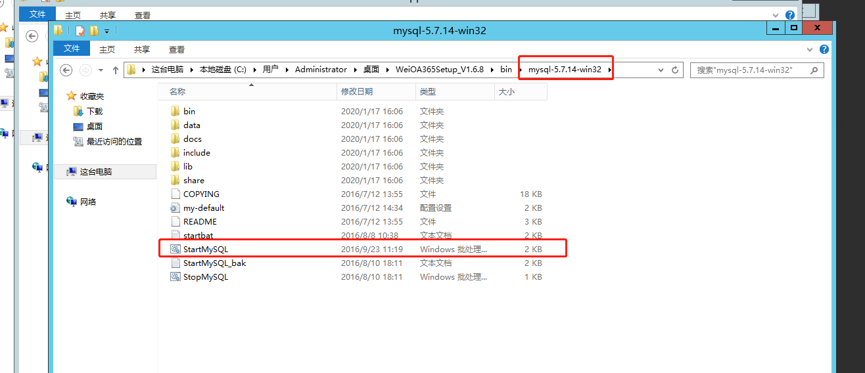Expand the breadcrumb arrow after Administrator
This screenshot has width=865, height=373.
pos(355,70)
